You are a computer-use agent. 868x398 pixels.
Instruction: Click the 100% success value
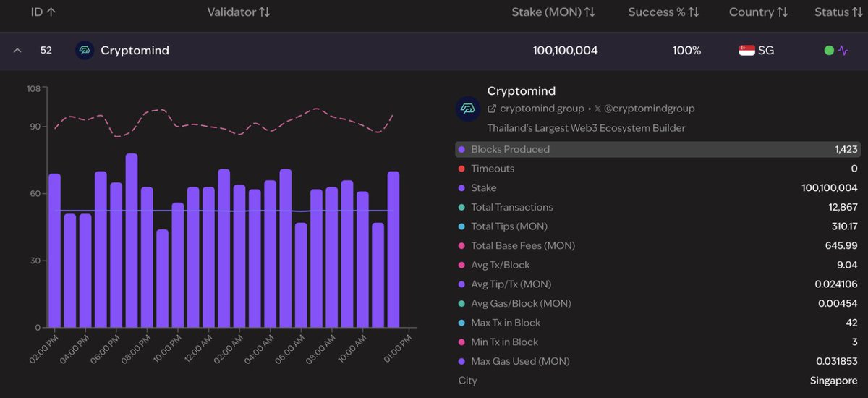click(x=686, y=51)
